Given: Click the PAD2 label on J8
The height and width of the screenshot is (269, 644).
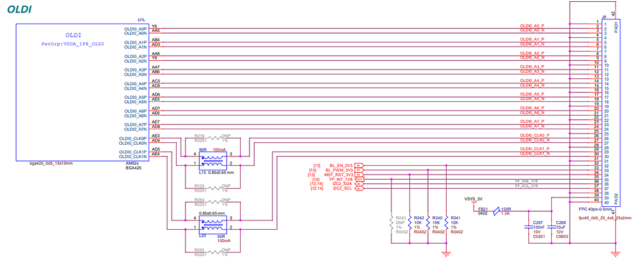Looking at the screenshot, I should [x=615, y=198].
